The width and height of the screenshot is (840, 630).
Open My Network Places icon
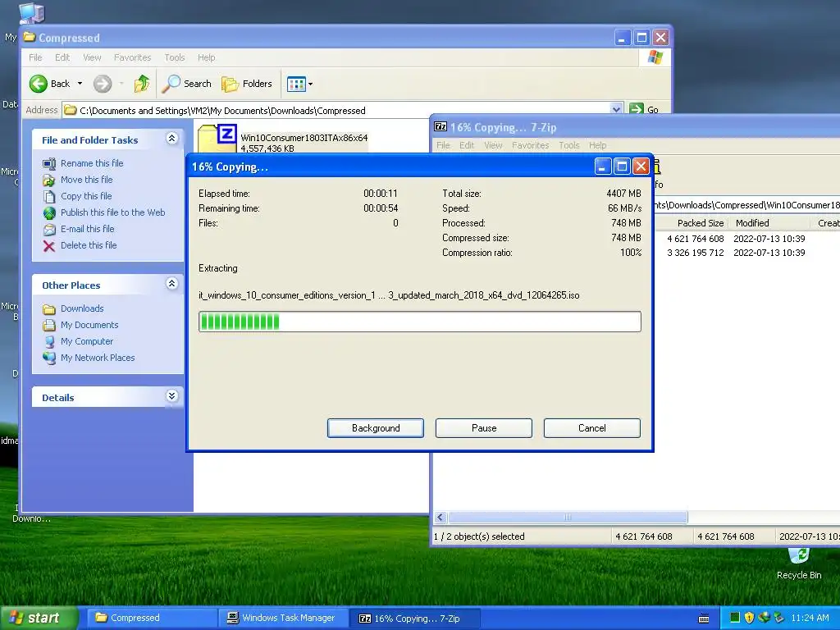(x=49, y=358)
